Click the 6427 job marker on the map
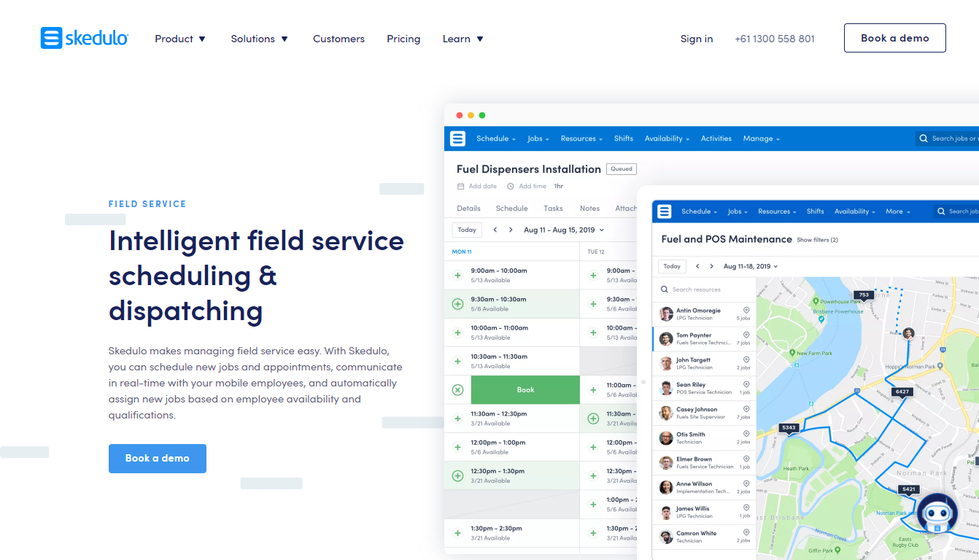979x560 pixels. 902,392
